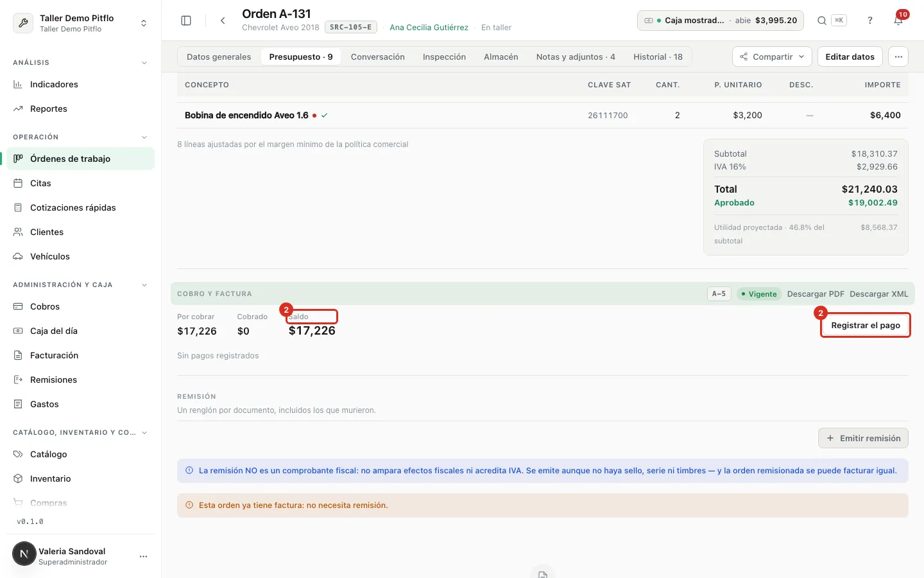Open the three-dot menu beside Editar datos

pos(898,57)
